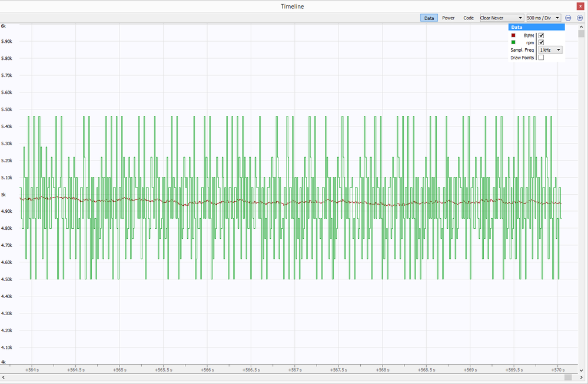Viewport: 588px width, 384px height.
Task: Close the Timeline window
Action: (580, 6)
